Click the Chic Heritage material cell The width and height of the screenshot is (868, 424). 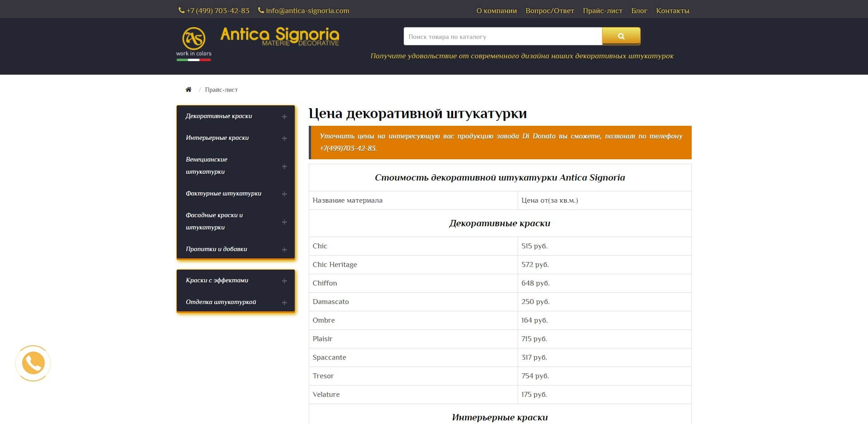pos(413,265)
